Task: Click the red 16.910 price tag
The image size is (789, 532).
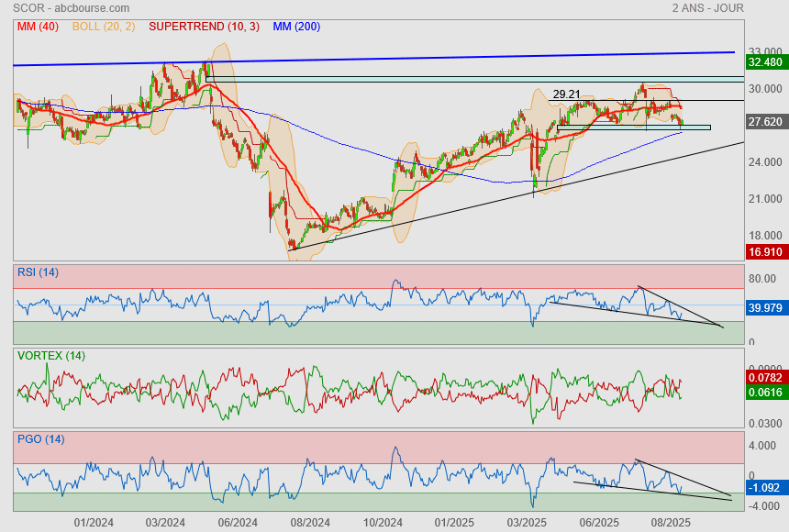Action: [765, 251]
